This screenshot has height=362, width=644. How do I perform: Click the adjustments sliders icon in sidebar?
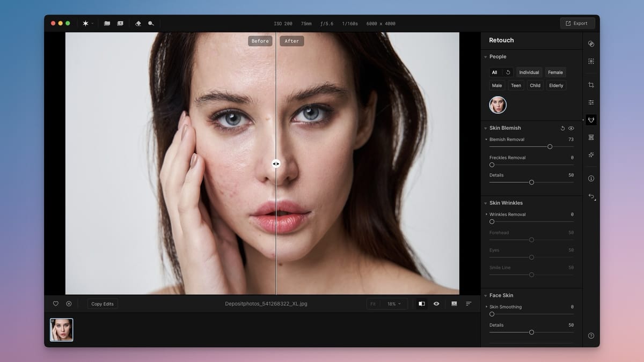(x=590, y=102)
